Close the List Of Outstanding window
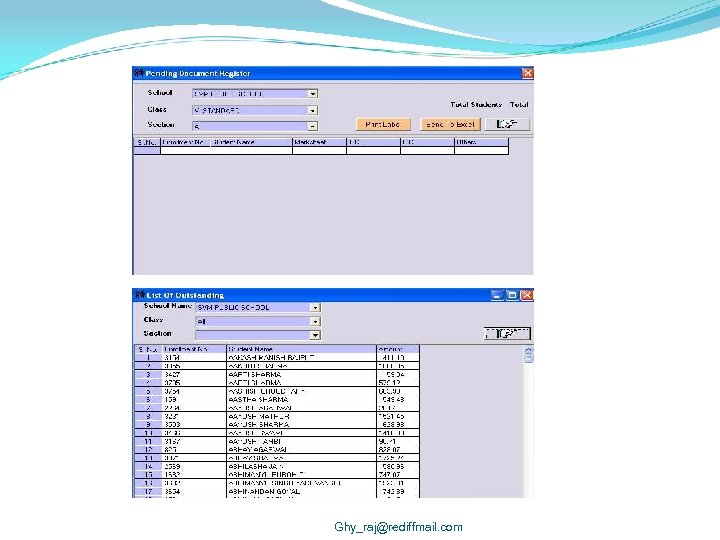720x540 pixels. [x=527, y=295]
